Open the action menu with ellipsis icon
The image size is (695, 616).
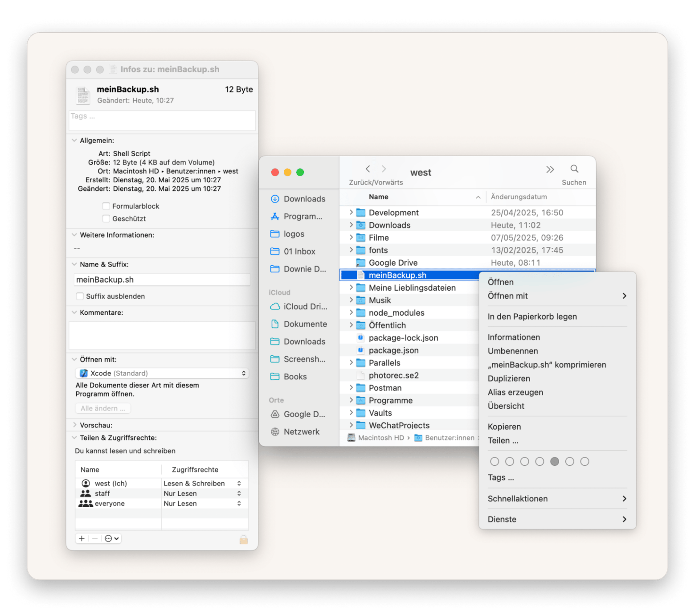[x=111, y=538]
